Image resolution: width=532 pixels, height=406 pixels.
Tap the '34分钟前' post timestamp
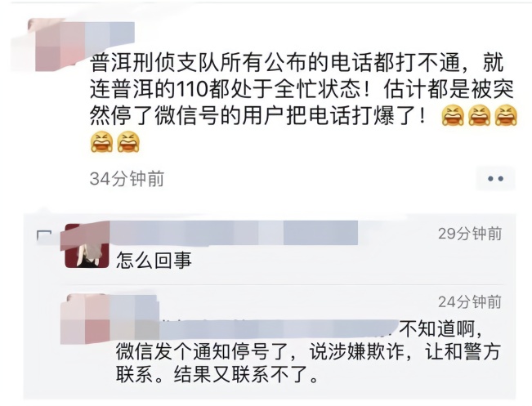[x=127, y=179]
